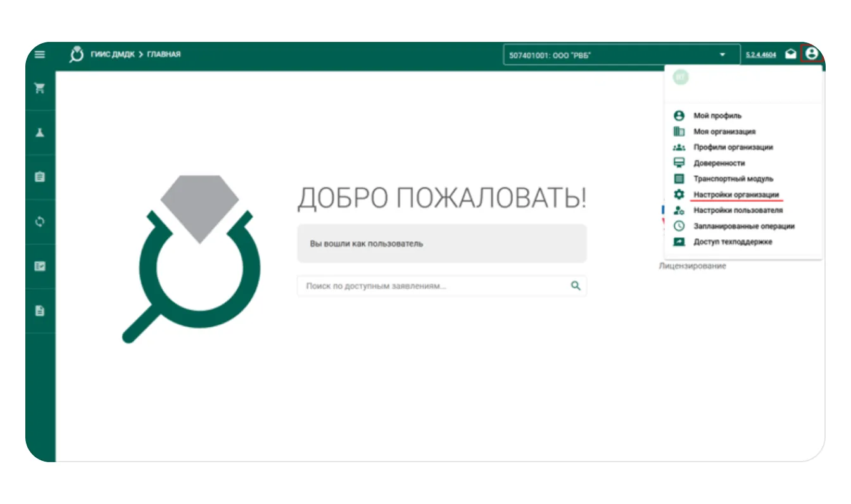Click the checklist card sidebar icon
The width and height of the screenshot is (851, 504).
[x=40, y=267]
